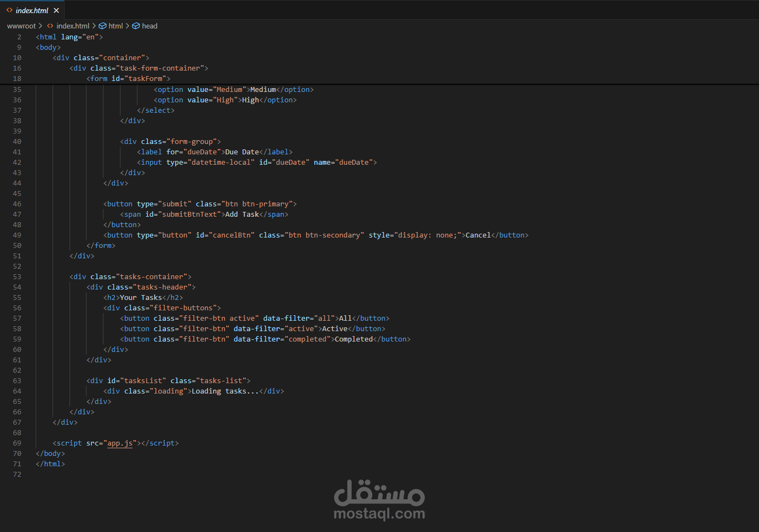
Task: Click sticky scroll line form id taskForm
Action: click(x=128, y=79)
